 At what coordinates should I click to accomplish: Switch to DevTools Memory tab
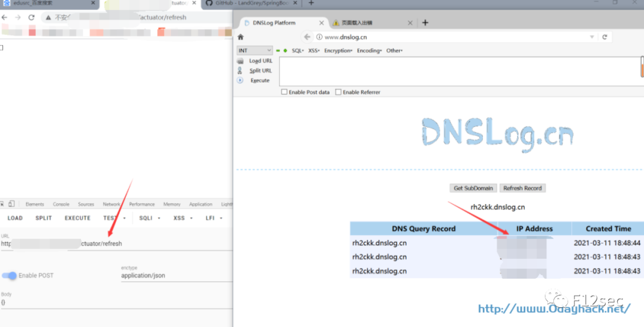pyautogui.click(x=172, y=204)
